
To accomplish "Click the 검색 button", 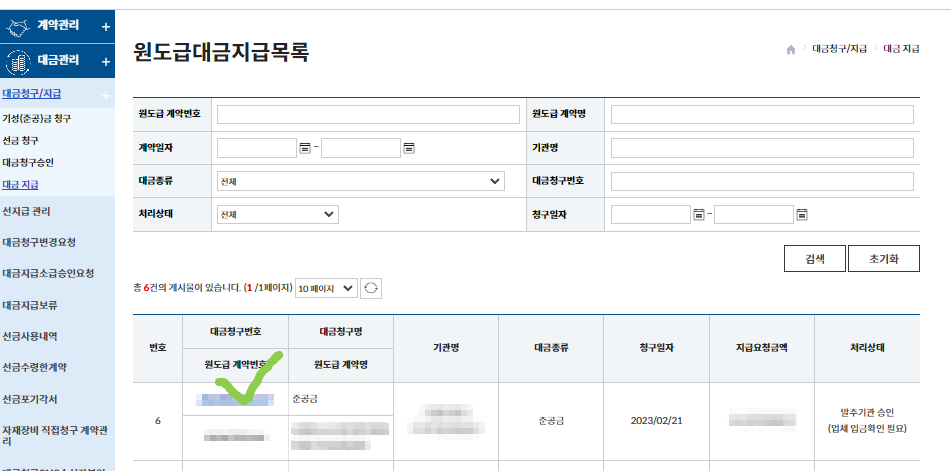I will tap(815, 259).
